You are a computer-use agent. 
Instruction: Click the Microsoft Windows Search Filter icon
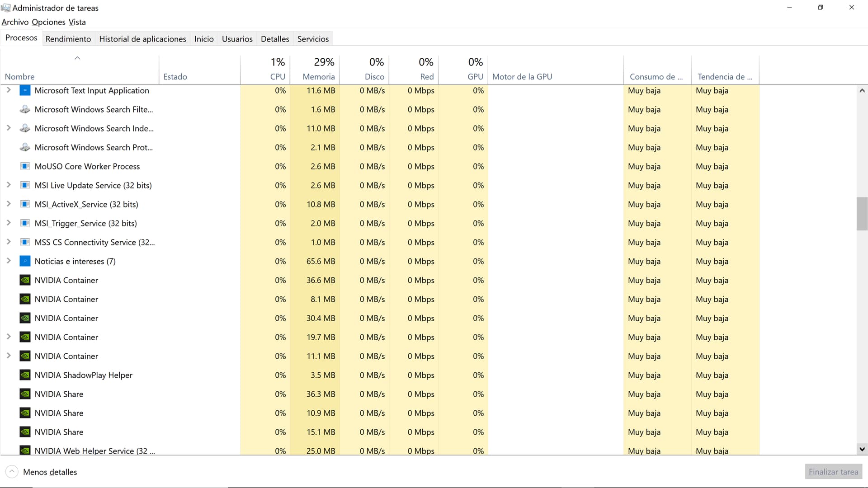[25, 109]
